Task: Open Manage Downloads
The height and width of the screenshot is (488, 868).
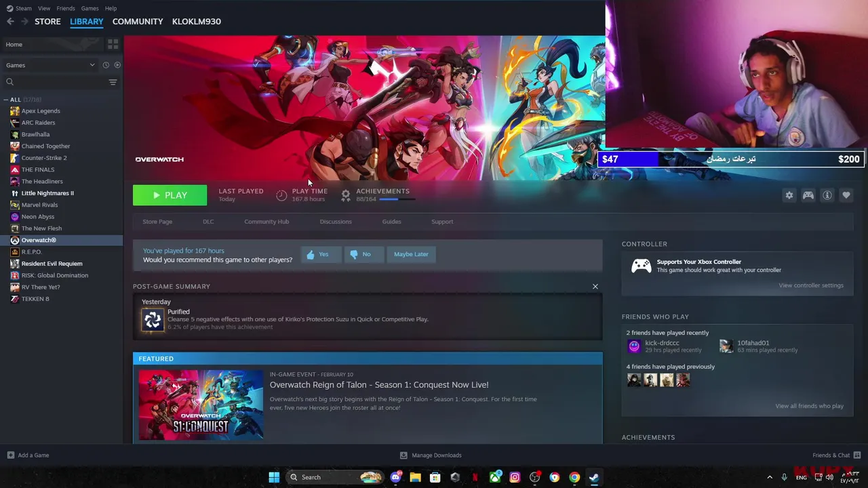Action: [431, 455]
